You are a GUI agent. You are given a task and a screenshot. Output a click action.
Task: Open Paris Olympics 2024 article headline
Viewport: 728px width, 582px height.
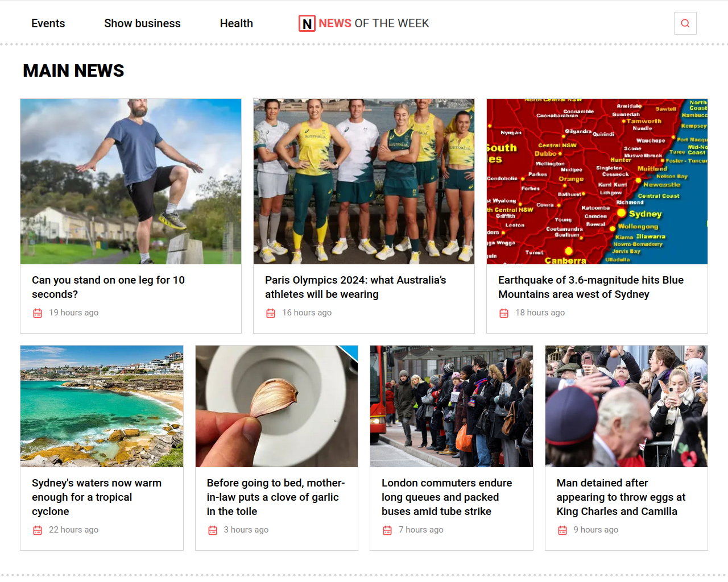[x=355, y=287]
